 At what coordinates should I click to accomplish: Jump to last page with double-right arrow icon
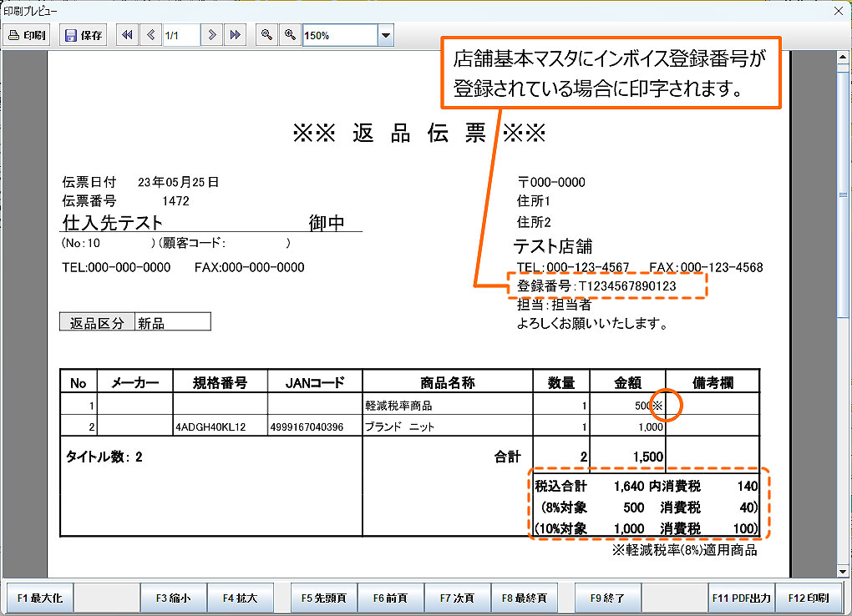[x=236, y=35]
